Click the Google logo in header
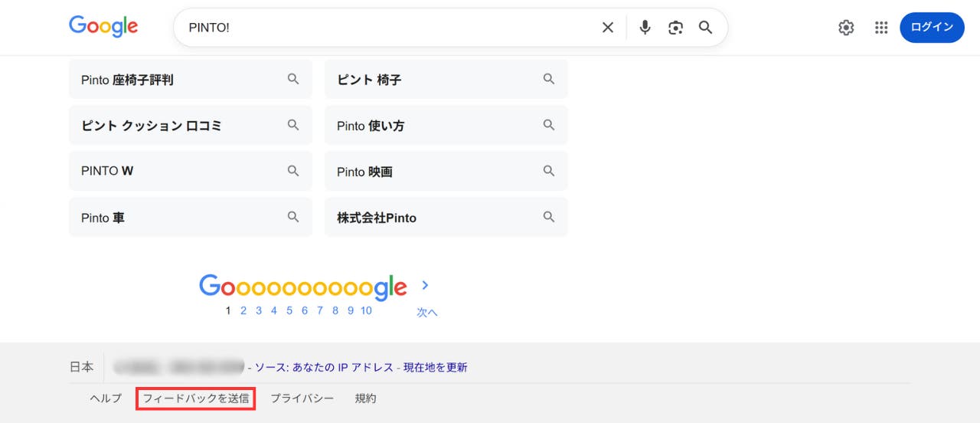980x423 pixels. pyautogui.click(x=103, y=27)
